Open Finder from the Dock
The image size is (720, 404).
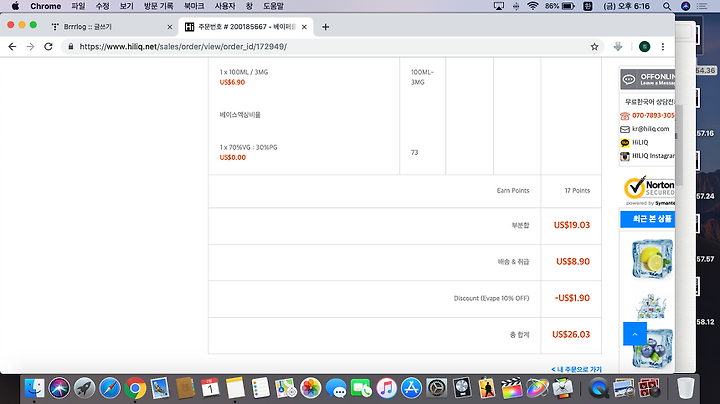34,388
